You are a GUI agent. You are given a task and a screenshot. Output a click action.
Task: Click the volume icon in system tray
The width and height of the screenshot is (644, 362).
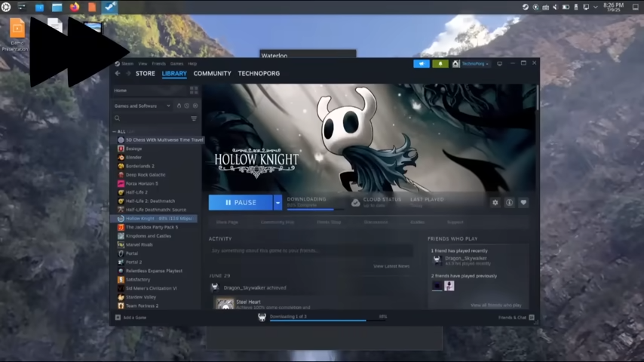555,7
